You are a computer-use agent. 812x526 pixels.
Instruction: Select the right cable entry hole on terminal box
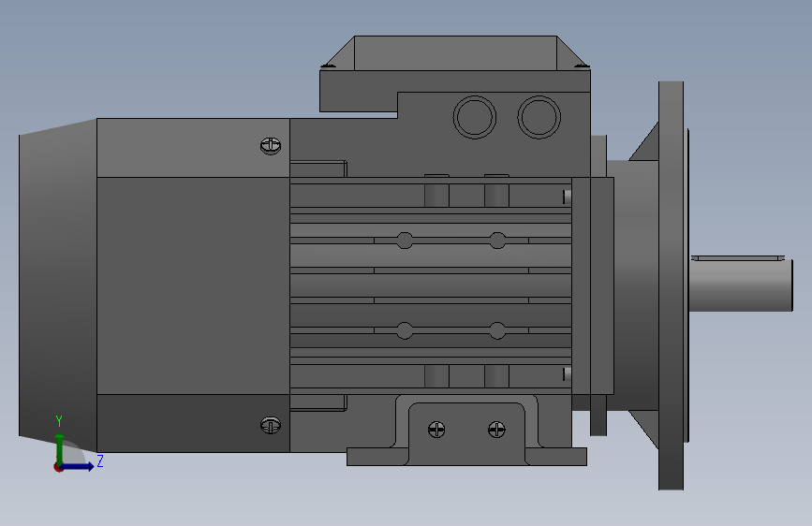point(539,117)
